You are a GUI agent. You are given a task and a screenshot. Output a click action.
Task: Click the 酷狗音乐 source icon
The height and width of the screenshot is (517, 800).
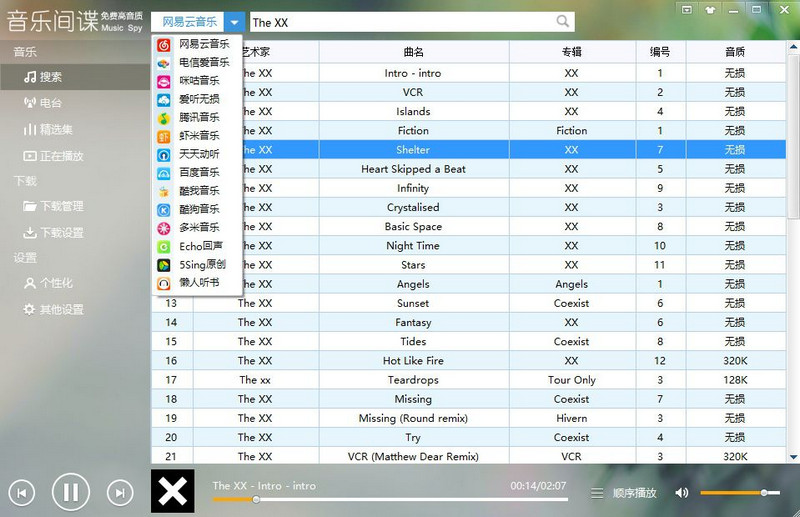(164, 210)
